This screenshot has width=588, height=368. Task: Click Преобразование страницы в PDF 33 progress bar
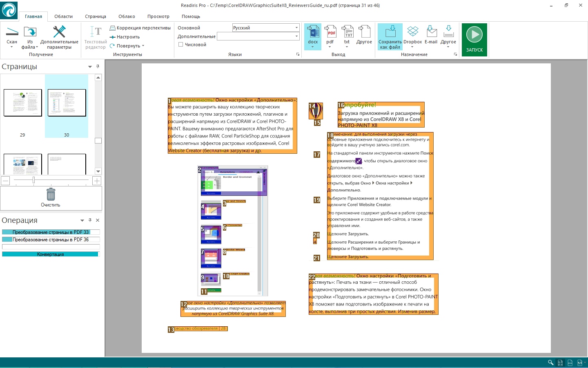51,232
